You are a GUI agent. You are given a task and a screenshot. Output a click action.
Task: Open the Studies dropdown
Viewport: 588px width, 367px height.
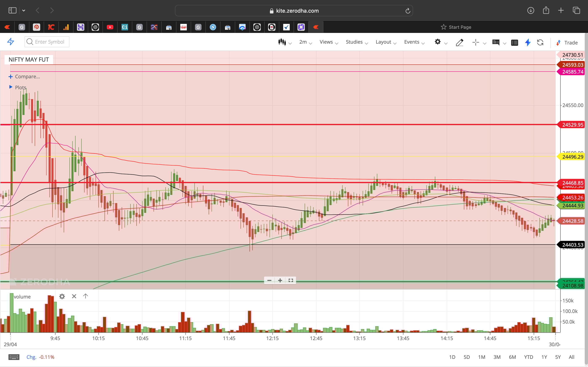pyautogui.click(x=354, y=42)
